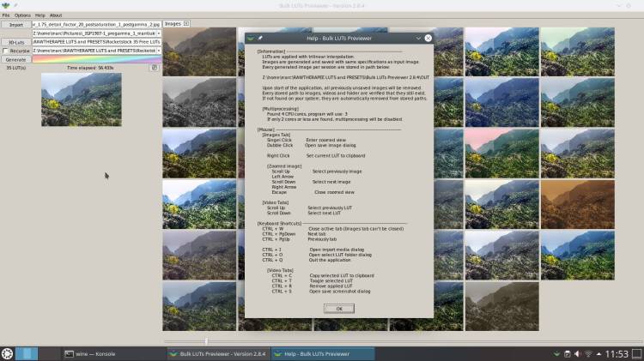The height and width of the screenshot is (361, 644).
Task: Click the '35 LUT(s)' status text
Action: point(16,68)
